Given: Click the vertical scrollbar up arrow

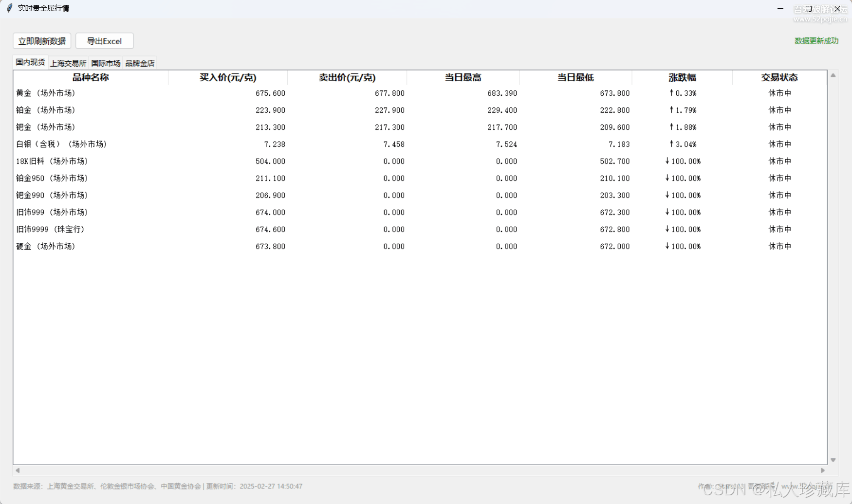Looking at the screenshot, I should (x=833, y=75).
